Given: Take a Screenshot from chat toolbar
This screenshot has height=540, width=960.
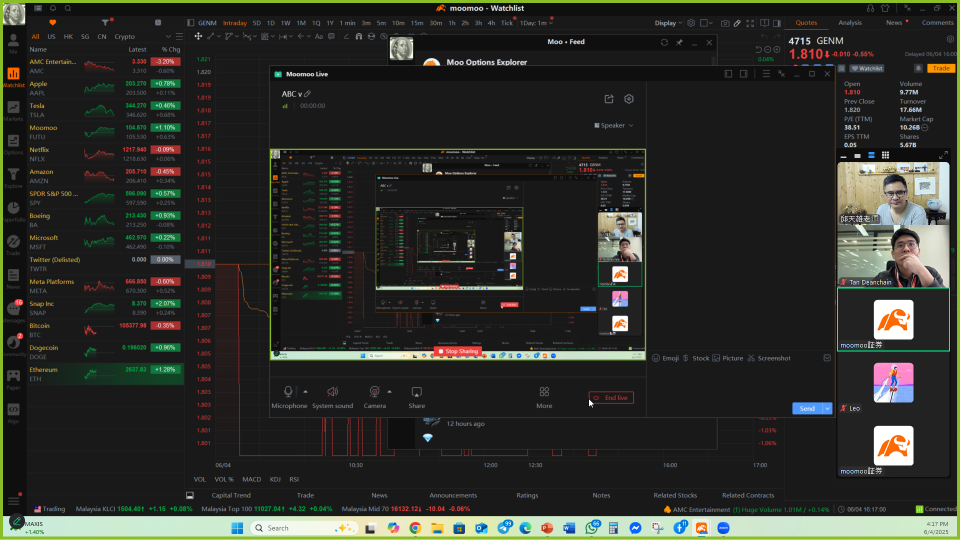Looking at the screenshot, I should (x=768, y=358).
